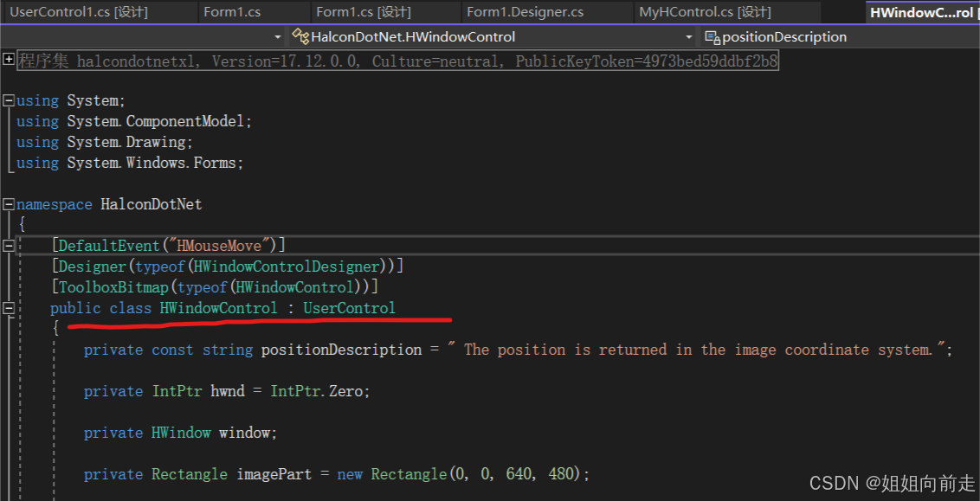Click the field icon beside positionDescription
This screenshot has width=980, height=501.
pos(712,36)
